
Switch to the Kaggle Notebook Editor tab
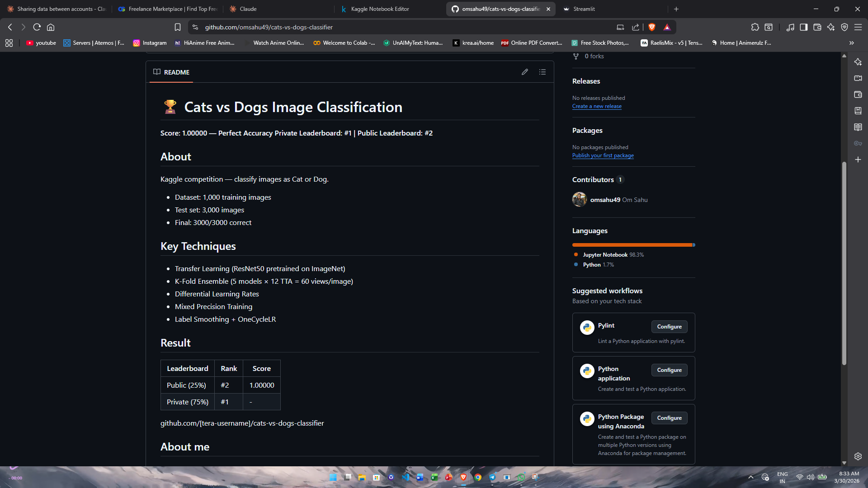(x=380, y=9)
